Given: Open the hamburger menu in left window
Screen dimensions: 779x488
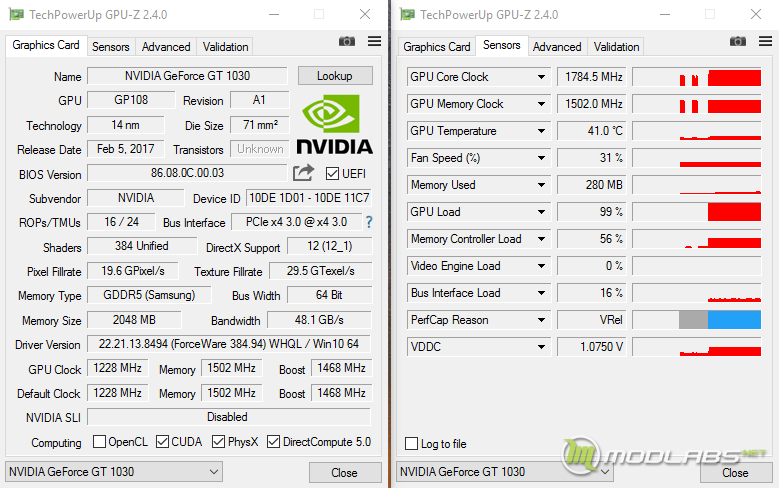Looking at the screenshot, I should (x=374, y=41).
